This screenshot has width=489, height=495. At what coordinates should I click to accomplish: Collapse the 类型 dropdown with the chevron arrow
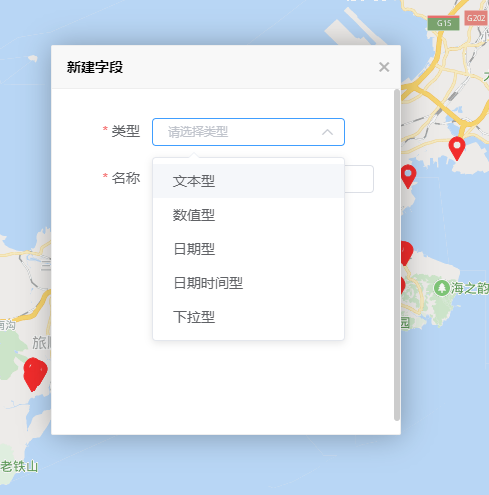click(327, 132)
